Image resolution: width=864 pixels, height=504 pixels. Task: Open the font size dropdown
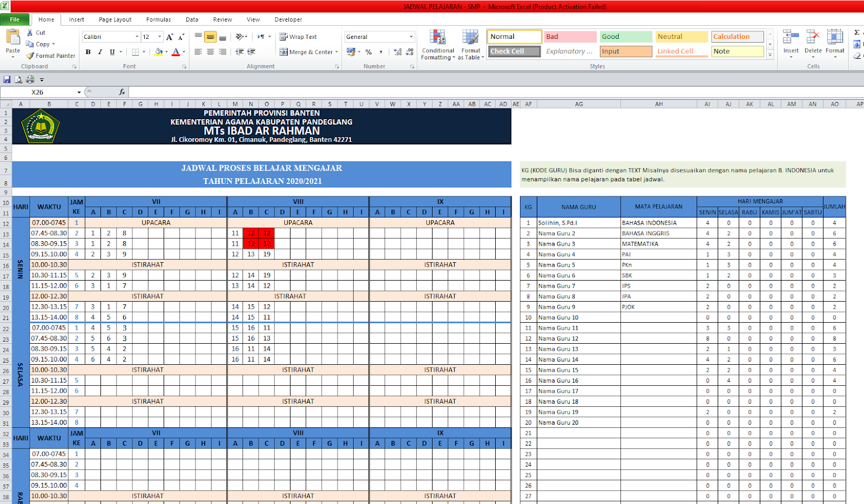pos(160,37)
